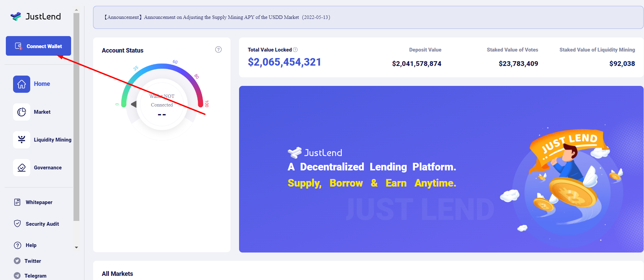The image size is (644, 280).
Task: Open the Telegram link text
Action: (35, 276)
